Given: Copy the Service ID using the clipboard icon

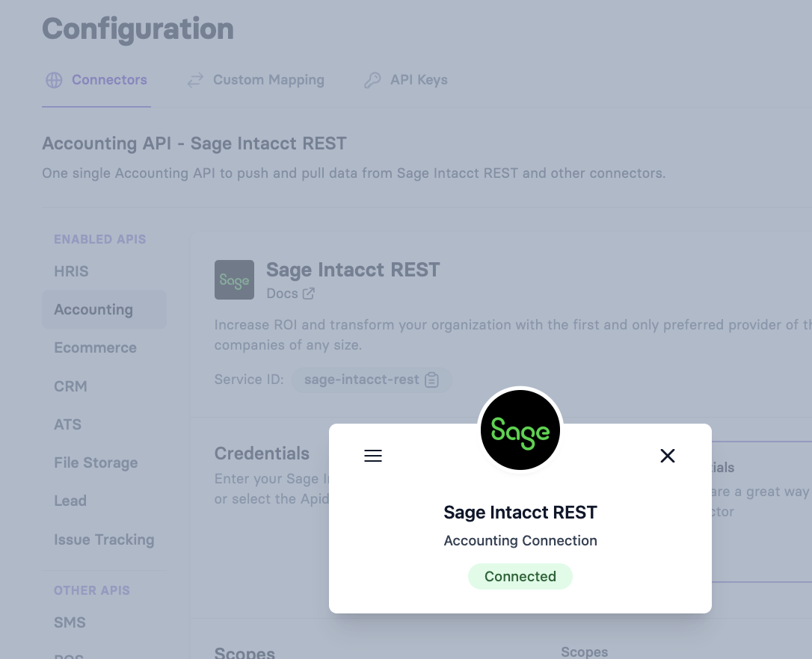Looking at the screenshot, I should tap(431, 380).
